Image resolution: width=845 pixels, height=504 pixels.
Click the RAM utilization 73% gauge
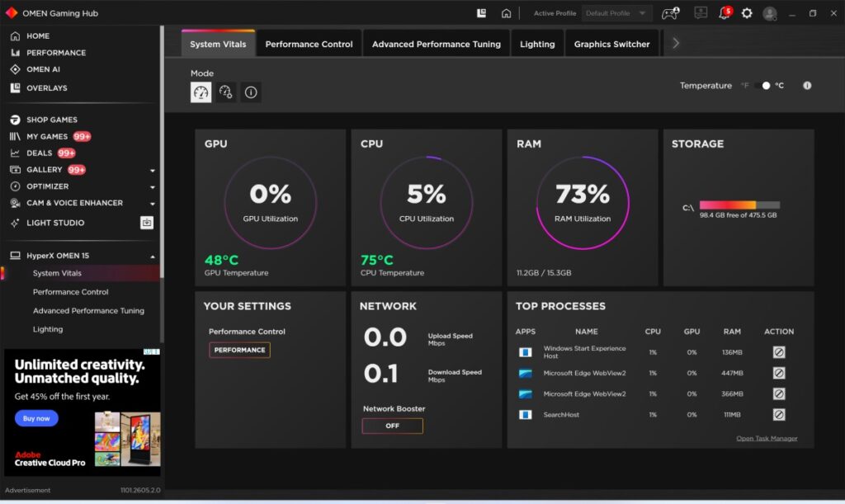pos(583,203)
